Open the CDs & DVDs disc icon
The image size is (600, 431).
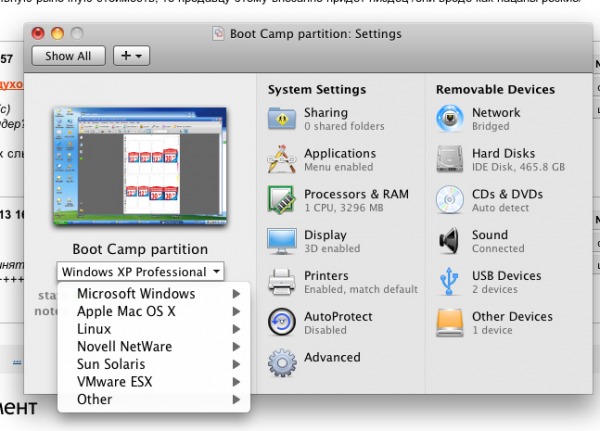click(450, 200)
